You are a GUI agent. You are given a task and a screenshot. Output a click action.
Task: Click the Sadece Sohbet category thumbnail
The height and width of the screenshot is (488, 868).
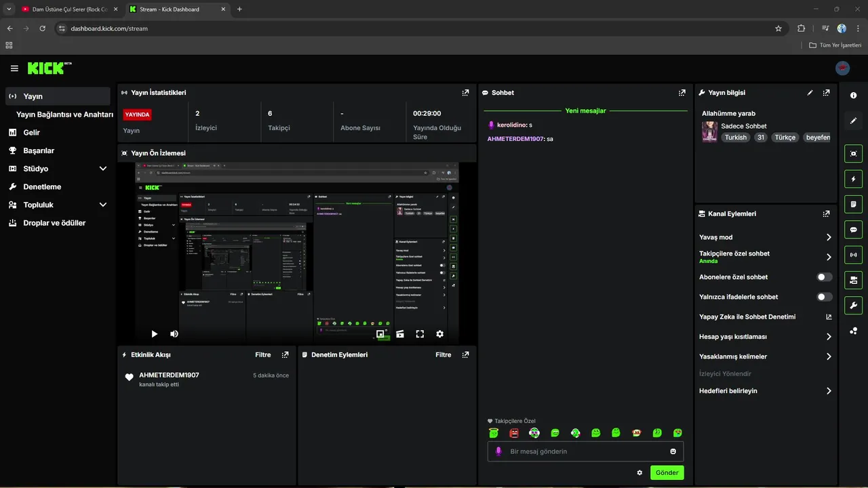coord(709,131)
